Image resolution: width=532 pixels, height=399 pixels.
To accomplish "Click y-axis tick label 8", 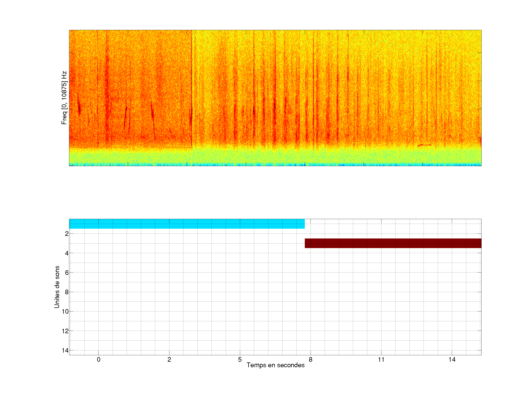I will (x=67, y=292).
